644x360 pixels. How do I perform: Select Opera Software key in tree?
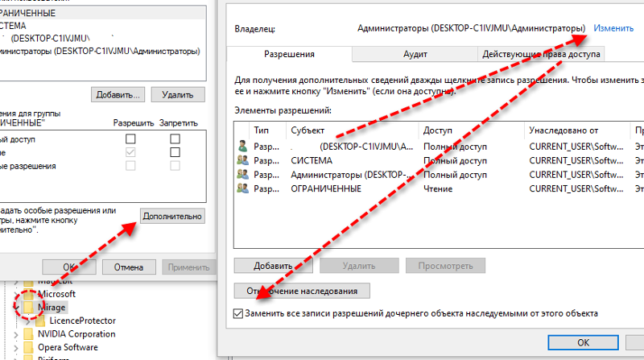click(68, 347)
